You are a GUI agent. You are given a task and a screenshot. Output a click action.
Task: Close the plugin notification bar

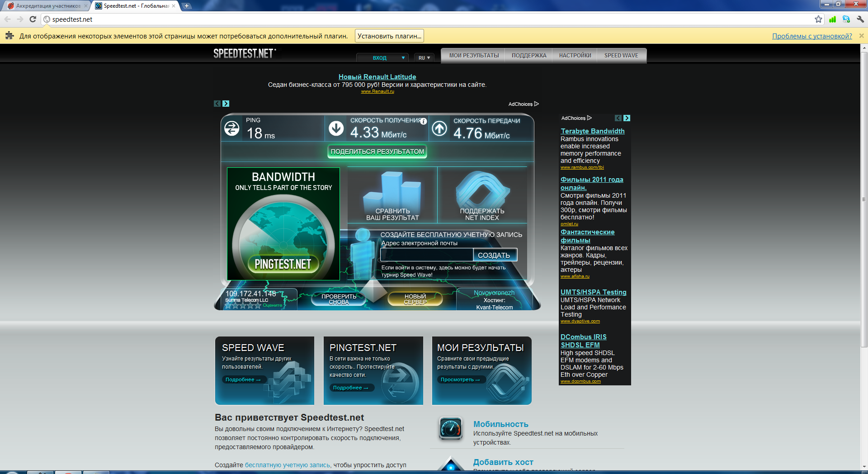point(861,36)
